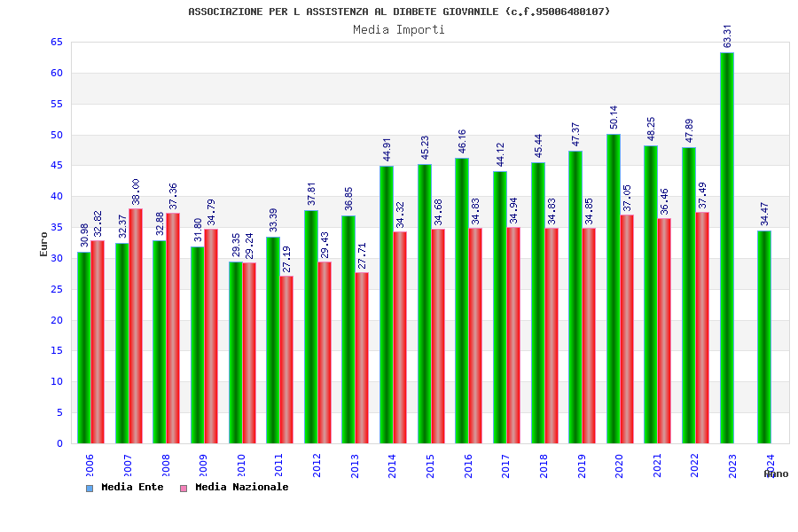Click the value label "29.24"
This screenshot has width=798, height=532.
click(x=249, y=246)
